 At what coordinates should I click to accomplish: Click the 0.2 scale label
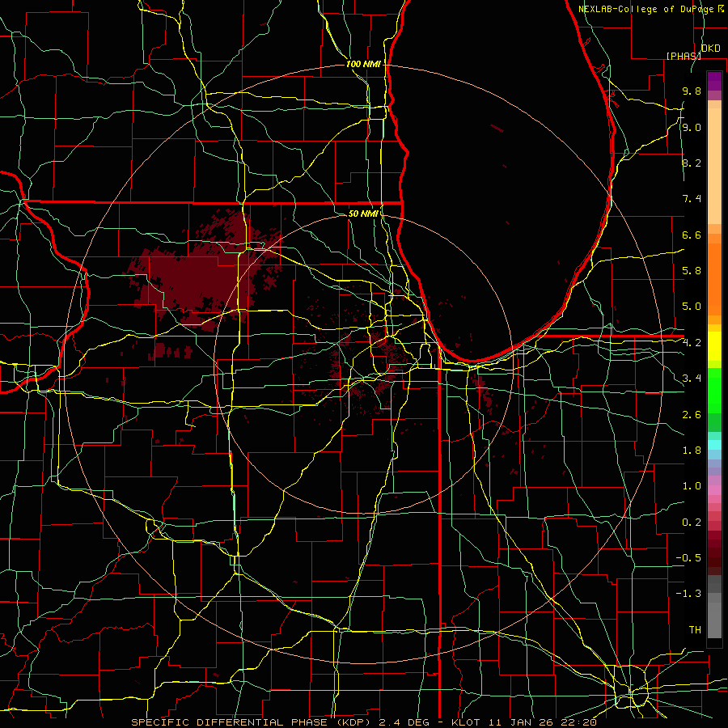(692, 523)
